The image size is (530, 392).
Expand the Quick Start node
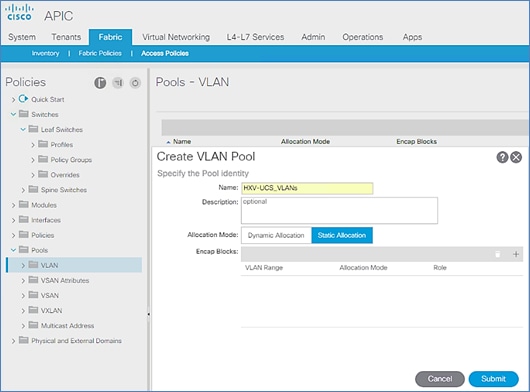click(x=13, y=100)
